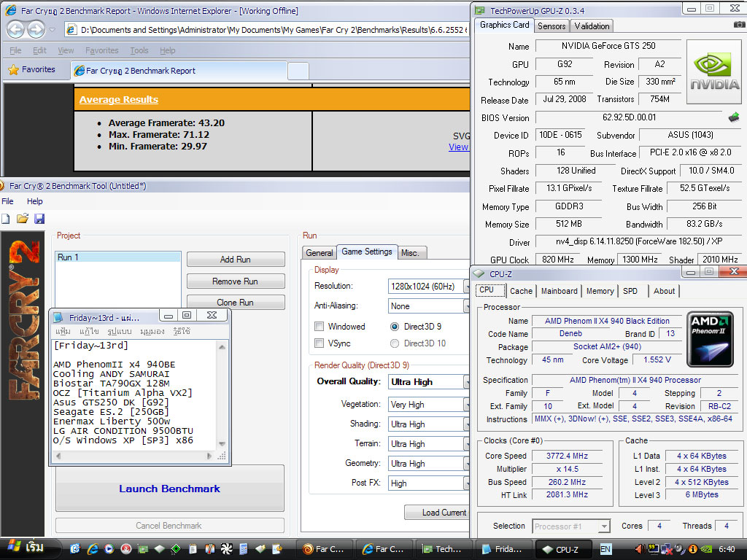Click Open folder icon in Benchmark Tool
The height and width of the screenshot is (560, 747).
tap(23, 219)
